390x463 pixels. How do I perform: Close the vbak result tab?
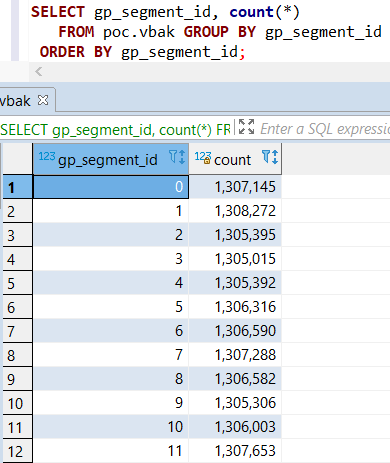point(43,100)
